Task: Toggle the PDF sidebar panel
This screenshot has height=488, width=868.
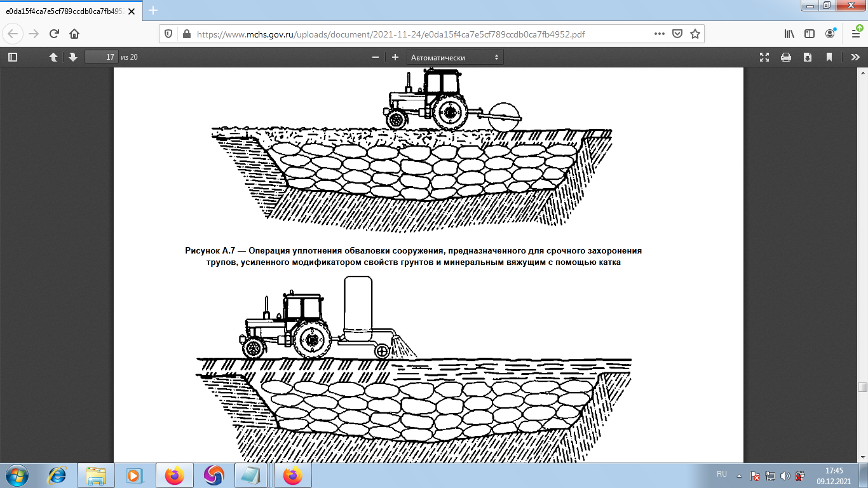Action: coord(12,57)
